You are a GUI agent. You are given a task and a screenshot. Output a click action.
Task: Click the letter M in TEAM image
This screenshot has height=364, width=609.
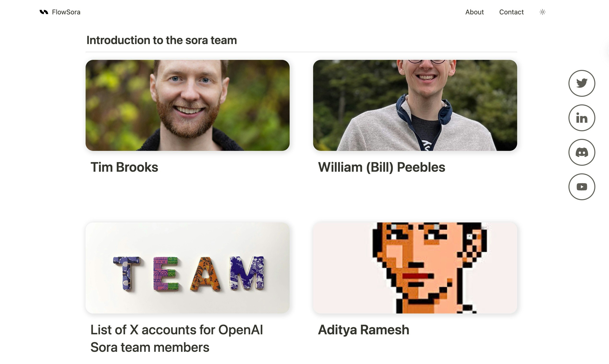point(247,273)
